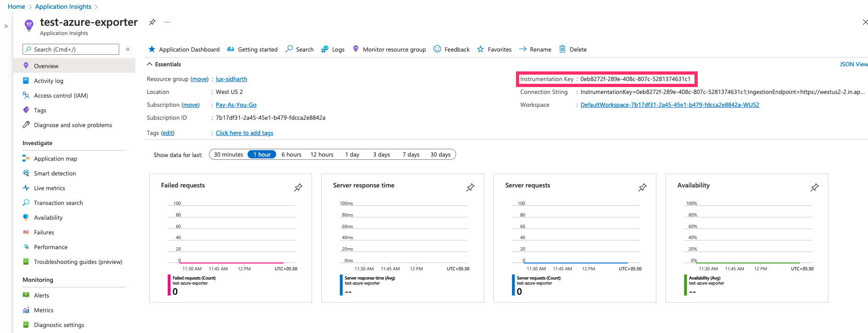Viewport: 868px width, 333px height.
Task: Click the Feedback smiley icon
Action: coord(437,49)
